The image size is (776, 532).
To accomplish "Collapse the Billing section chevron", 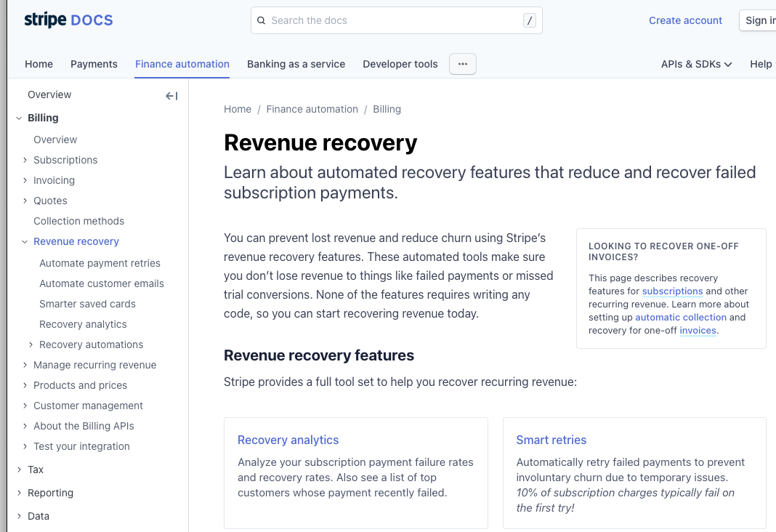I will 19,118.
